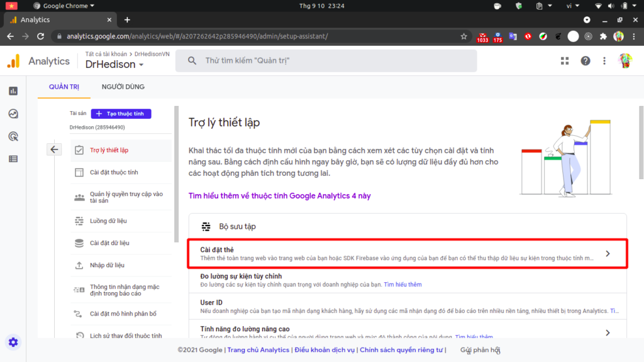Open the three-dot more options menu in Analytics header
The image size is (644, 362).
pos(604,61)
